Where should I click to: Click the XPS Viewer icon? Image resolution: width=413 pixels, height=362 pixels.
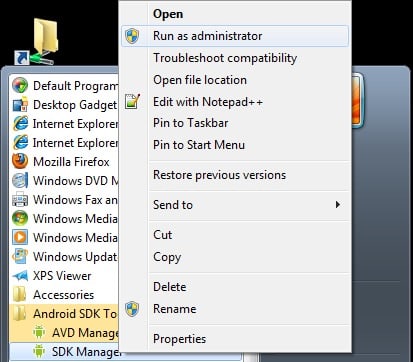click(x=20, y=276)
